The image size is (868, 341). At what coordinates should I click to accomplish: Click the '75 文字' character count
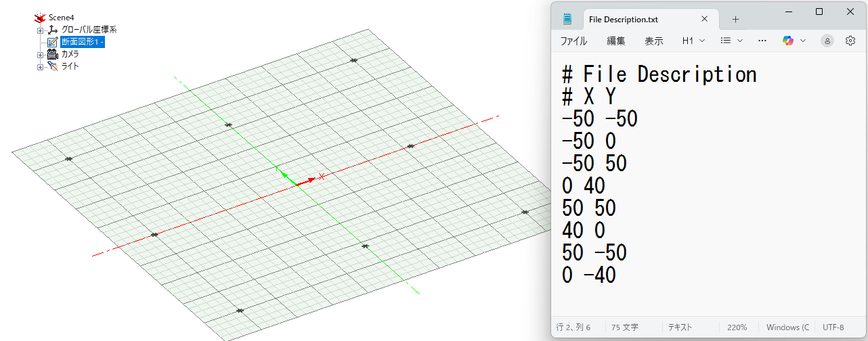625,327
